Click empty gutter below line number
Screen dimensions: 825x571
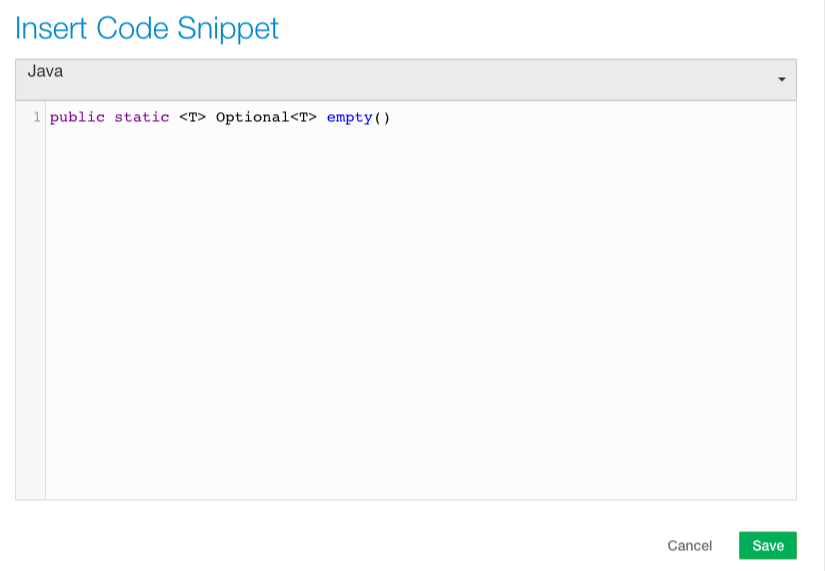pos(30,300)
